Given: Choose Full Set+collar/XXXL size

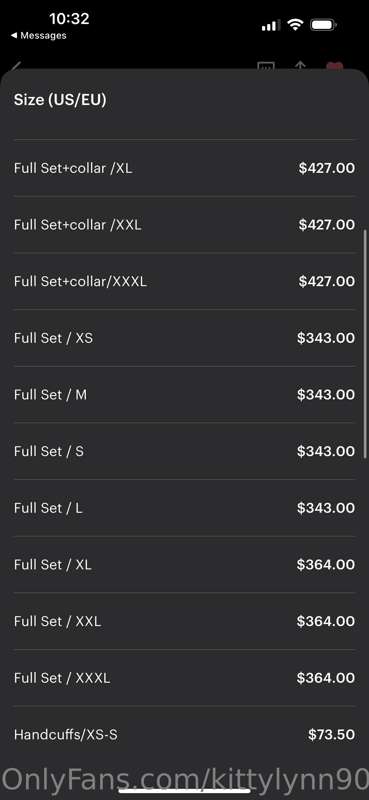Looking at the screenshot, I should [x=184, y=281].
